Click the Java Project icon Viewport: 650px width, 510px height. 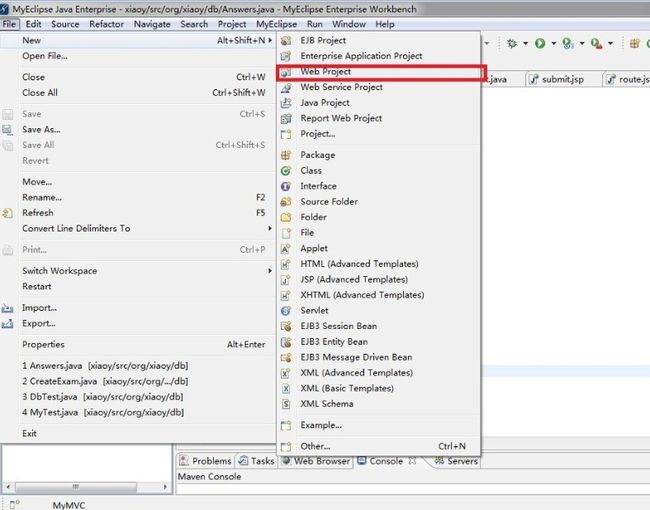coord(286,103)
